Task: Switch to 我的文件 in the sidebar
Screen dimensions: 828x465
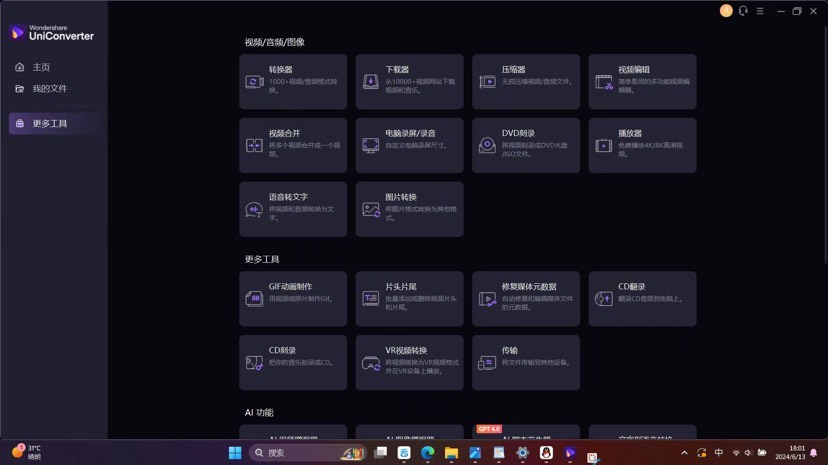Action: click(49, 89)
